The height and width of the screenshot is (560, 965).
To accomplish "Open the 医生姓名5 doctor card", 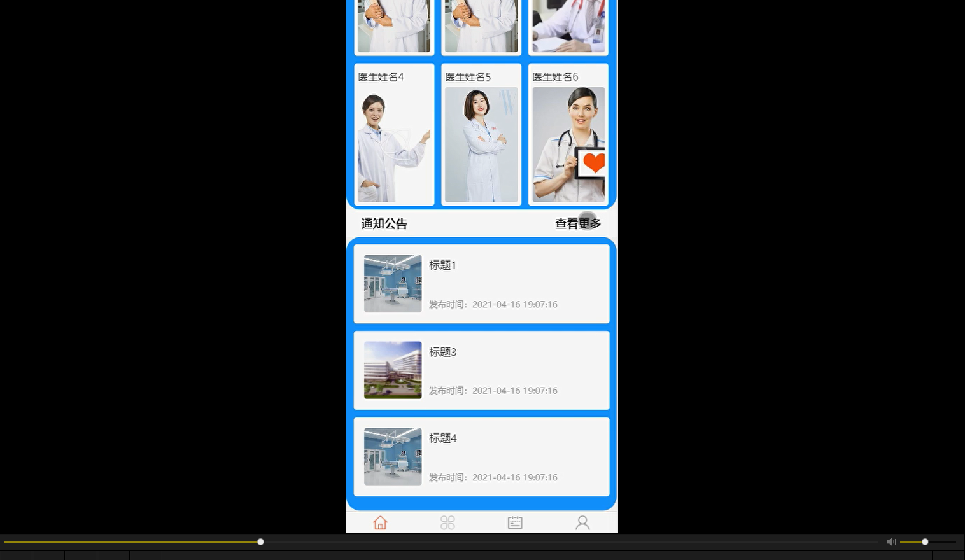I will [x=481, y=134].
